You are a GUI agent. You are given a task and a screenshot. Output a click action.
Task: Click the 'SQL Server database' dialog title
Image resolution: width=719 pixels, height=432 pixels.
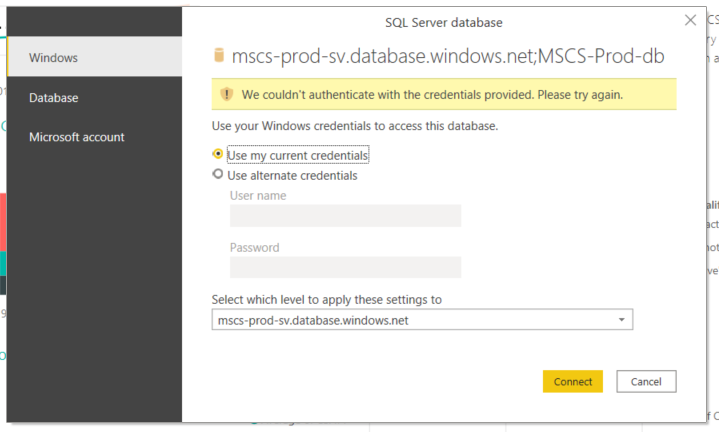(x=443, y=22)
